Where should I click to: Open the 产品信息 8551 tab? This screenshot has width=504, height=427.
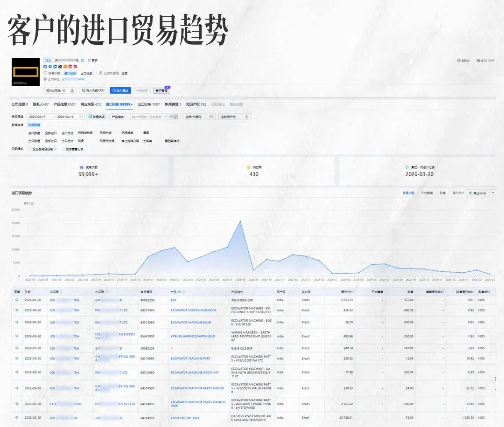point(64,104)
